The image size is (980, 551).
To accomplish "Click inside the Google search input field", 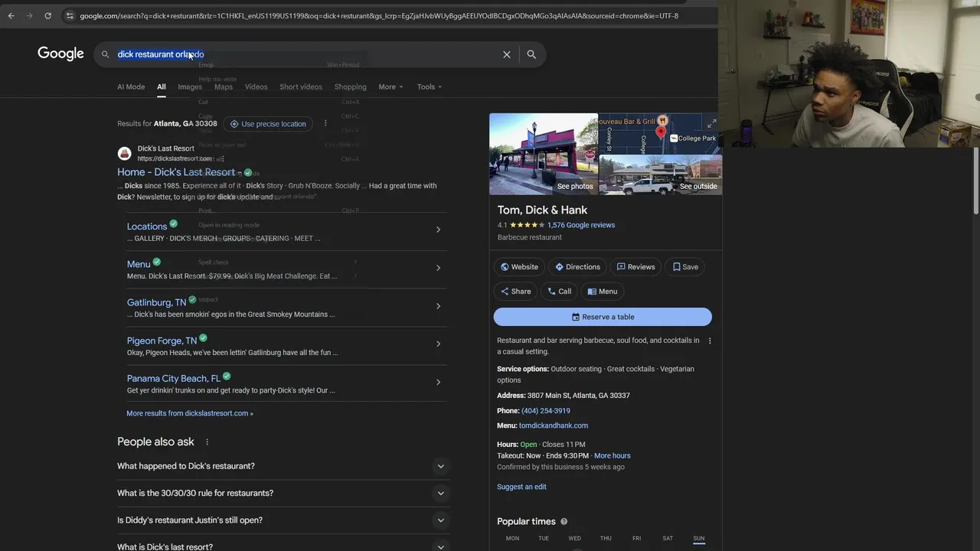I will click(306, 54).
